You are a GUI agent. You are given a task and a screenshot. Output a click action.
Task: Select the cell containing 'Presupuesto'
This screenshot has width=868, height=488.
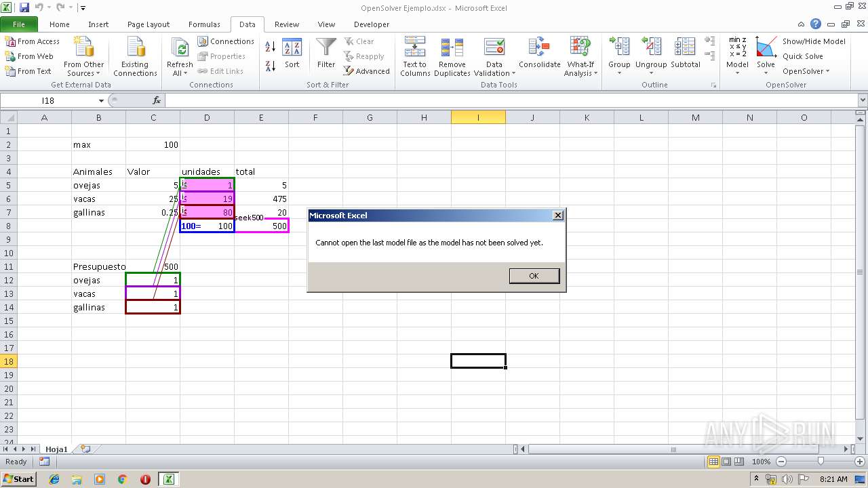click(99, 266)
